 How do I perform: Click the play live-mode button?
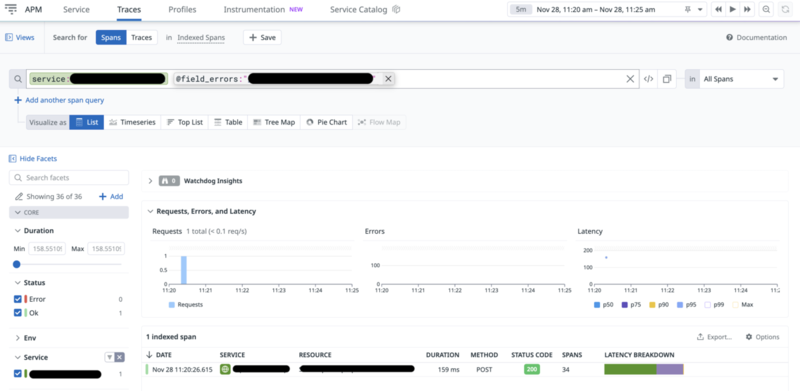tap(733, 9)
